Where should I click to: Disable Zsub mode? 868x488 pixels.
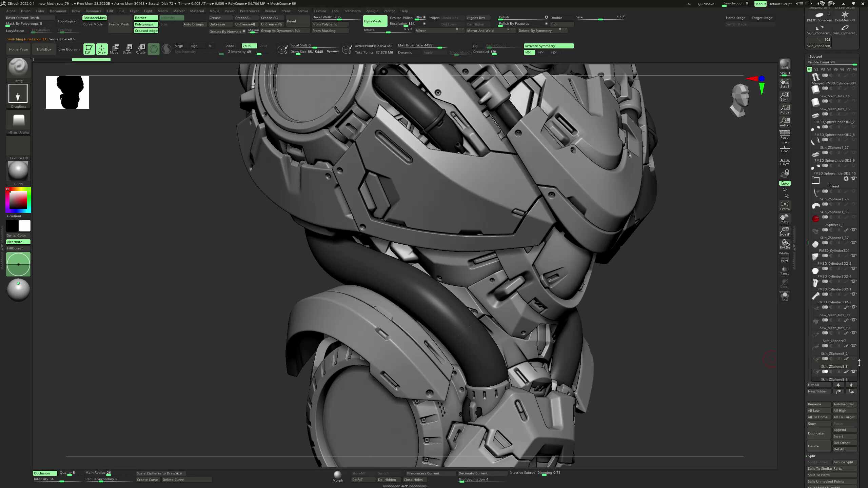coord(249,46)
